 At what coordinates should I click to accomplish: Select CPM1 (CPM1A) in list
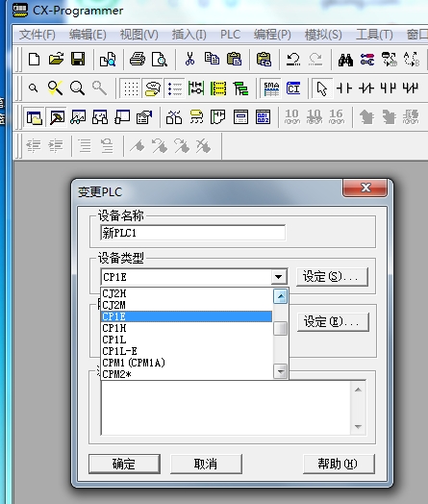187,363
